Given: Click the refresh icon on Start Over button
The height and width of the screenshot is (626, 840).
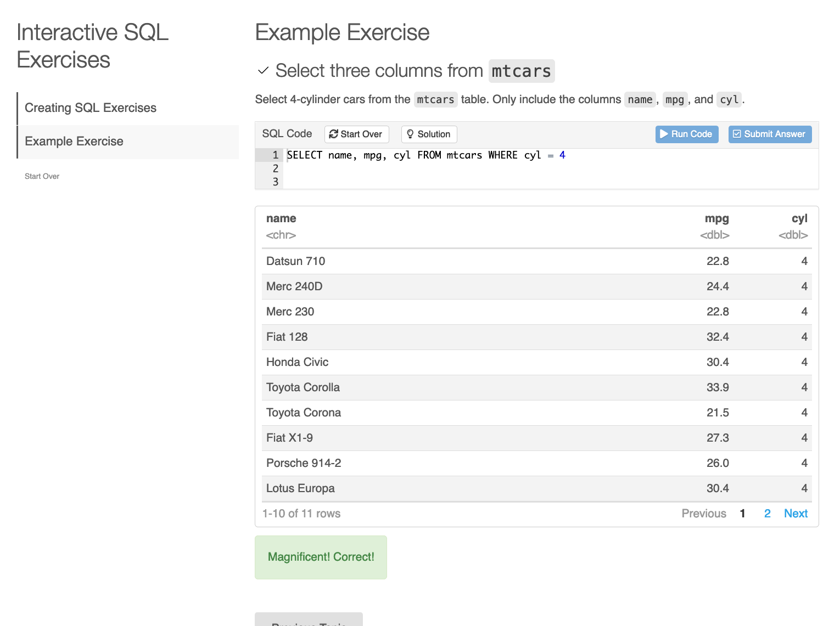Looking at the screenshot, I should 334,134.
